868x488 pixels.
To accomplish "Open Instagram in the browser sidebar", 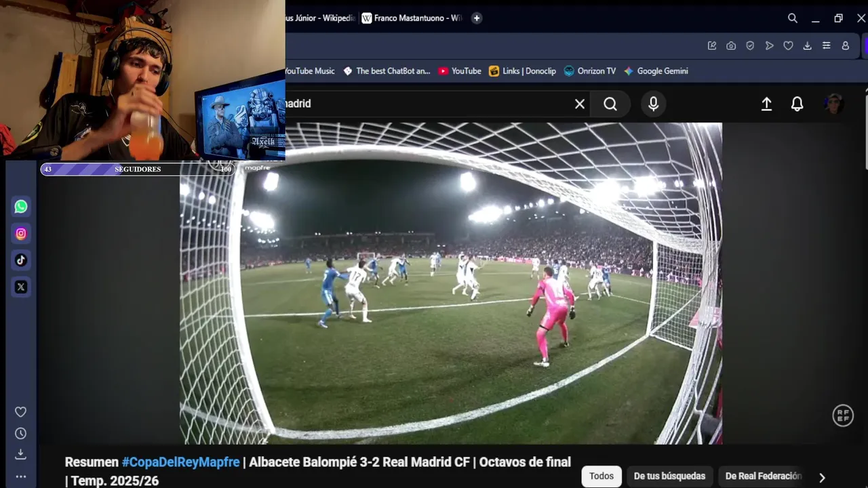I will tap(21, 234).
